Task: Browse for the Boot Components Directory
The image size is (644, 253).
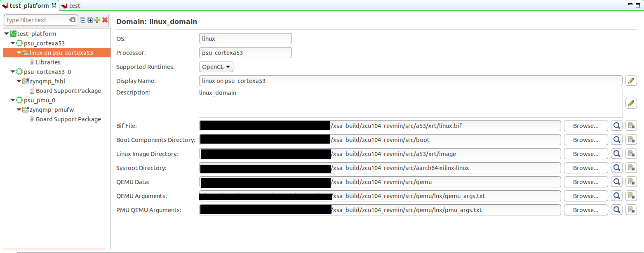Action: pos(585,140)
